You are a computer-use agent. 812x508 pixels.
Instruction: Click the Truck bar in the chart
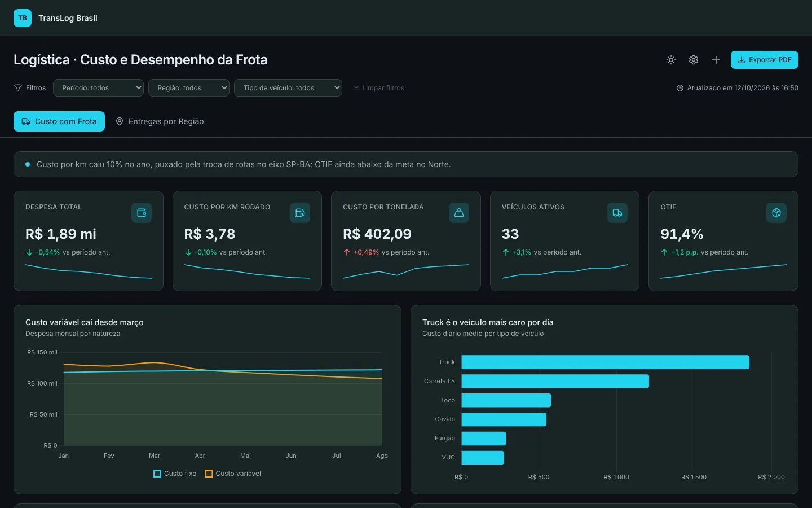(605, 362)
